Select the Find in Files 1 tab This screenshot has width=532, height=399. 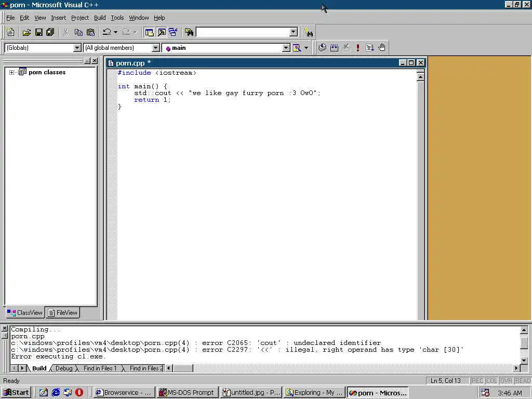tap(100, 368)
